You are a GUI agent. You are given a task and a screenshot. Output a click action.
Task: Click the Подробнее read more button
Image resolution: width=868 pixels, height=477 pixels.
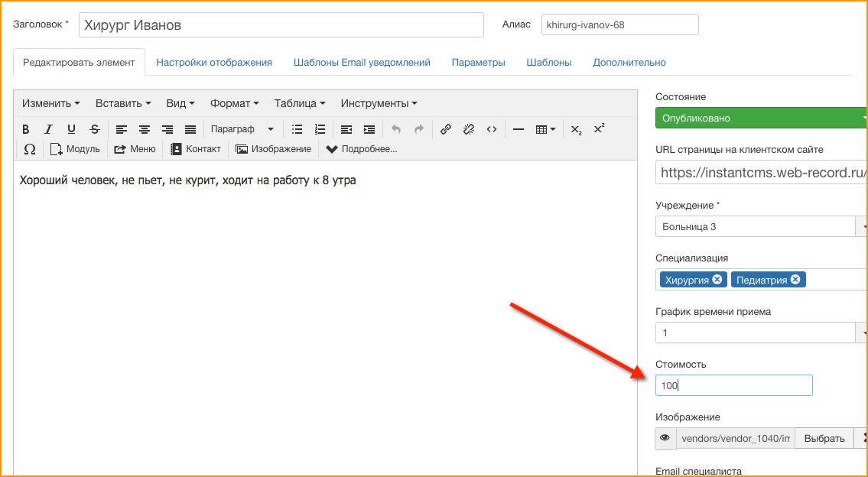(x=362, y=149)
